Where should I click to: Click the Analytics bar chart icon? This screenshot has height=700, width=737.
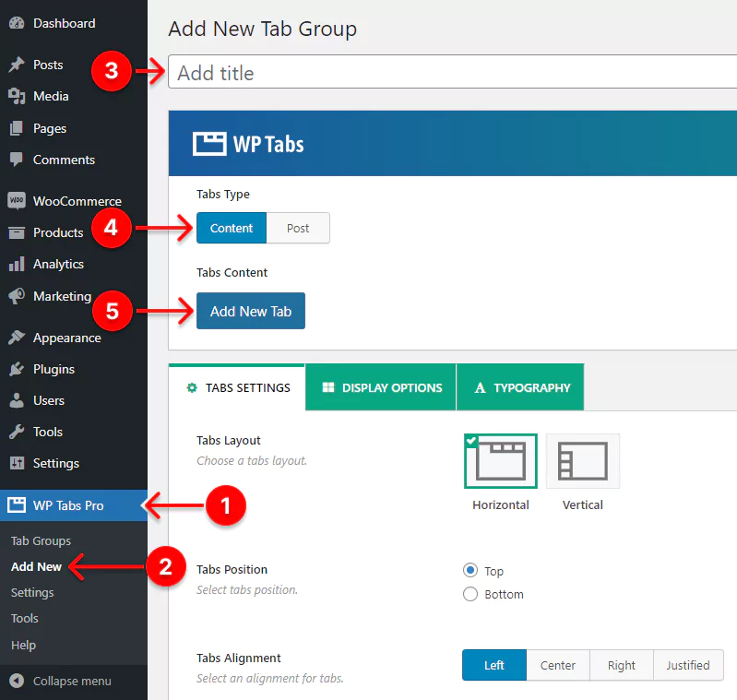pyautogui.click(x=17, y=264)
